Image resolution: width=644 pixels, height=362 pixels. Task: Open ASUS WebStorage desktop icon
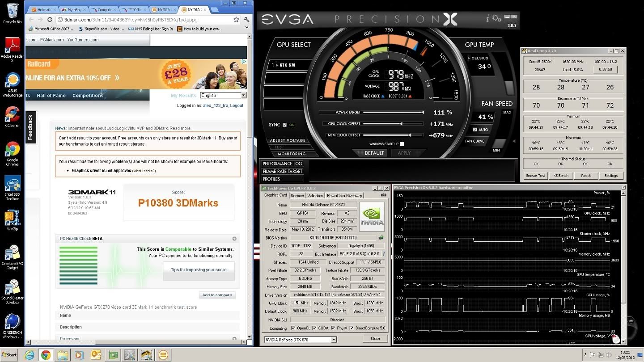click(12, 85)
